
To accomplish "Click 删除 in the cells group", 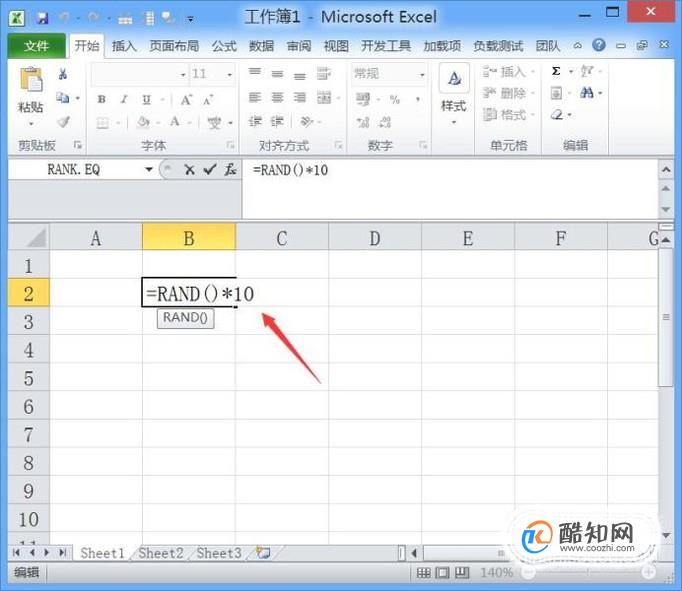I will [x=508, y=93].
